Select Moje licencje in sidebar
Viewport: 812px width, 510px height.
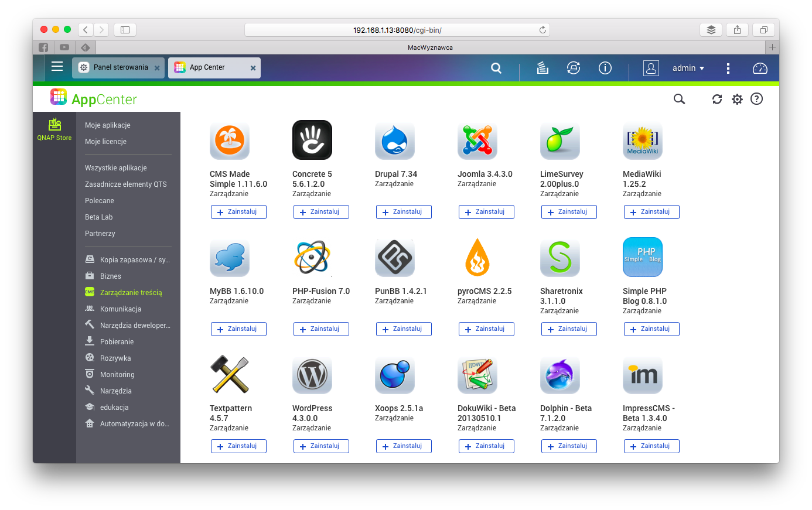[105, 142]
